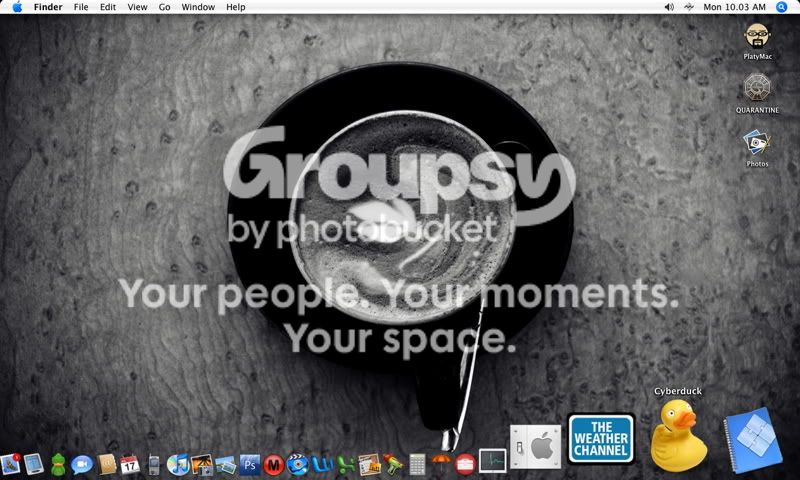
Task: Open the blue notebook app in dock
Action: 753,440
